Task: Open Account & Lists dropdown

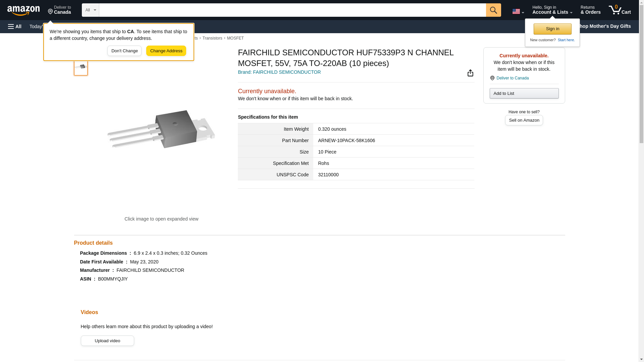Action: pos(552,10)
